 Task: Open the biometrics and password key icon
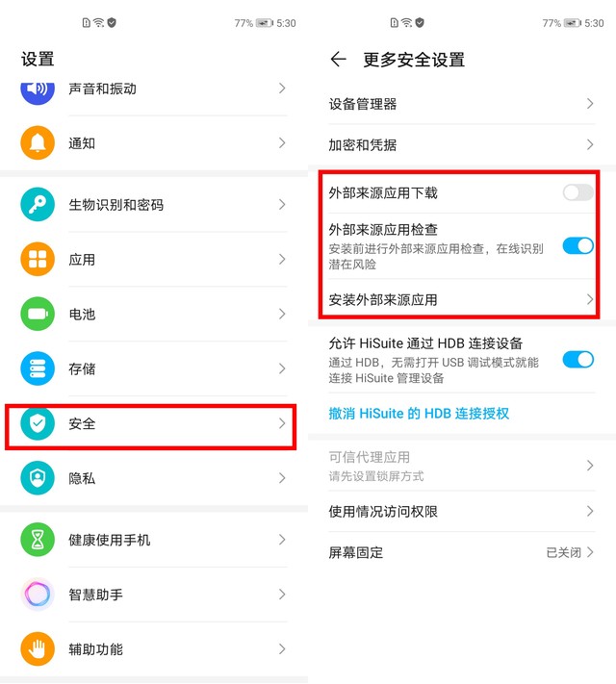click(38, 205)
